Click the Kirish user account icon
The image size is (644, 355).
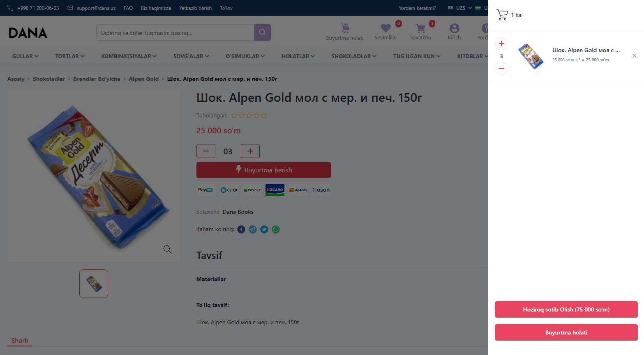(454, 28)
